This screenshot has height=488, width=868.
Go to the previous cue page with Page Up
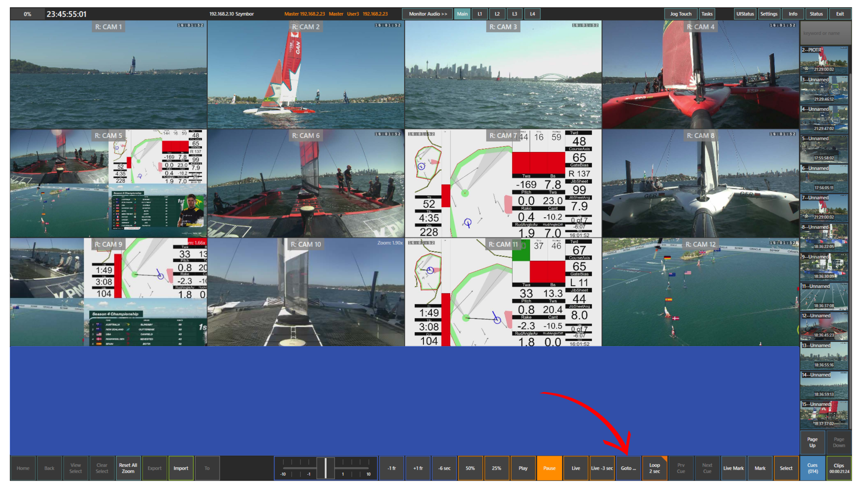click(x=812, y=442)
